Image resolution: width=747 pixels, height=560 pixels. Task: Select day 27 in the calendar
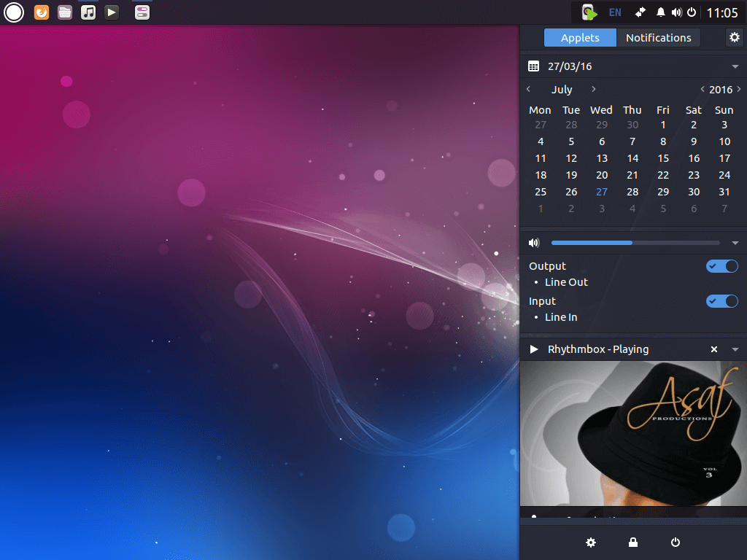tap(602, 192)
